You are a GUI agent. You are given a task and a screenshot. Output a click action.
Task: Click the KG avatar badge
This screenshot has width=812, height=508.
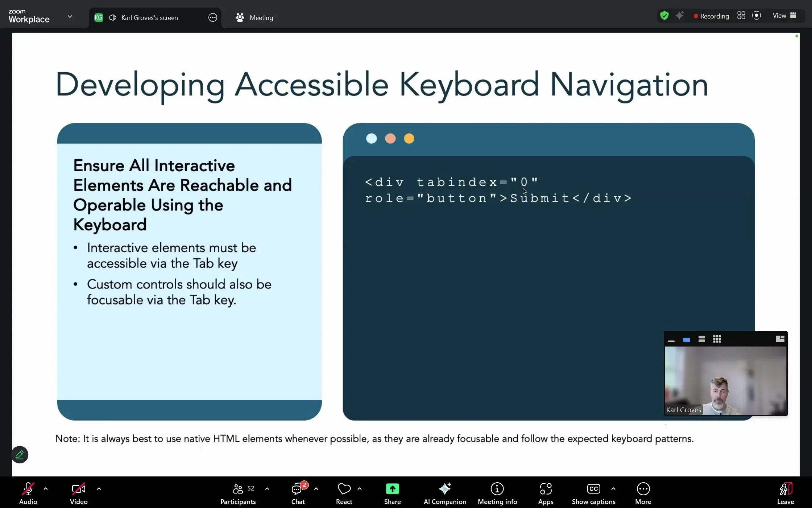pyautogui.click(x=99, y=17)
